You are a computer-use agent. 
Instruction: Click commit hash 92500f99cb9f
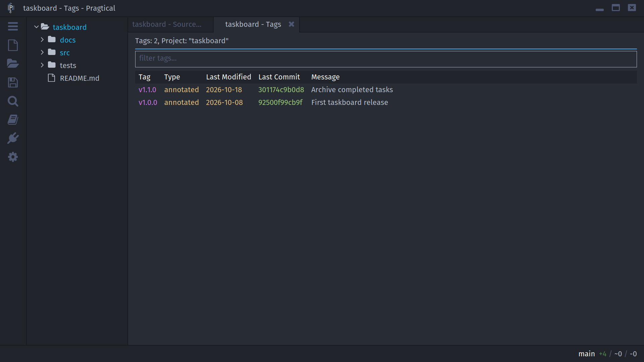[x=280, y=103]
